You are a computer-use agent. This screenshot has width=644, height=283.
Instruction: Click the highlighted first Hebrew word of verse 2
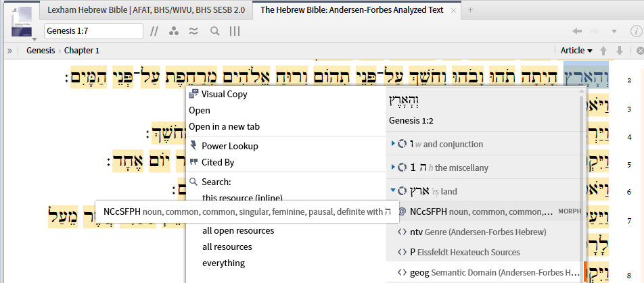pos(586,76)
